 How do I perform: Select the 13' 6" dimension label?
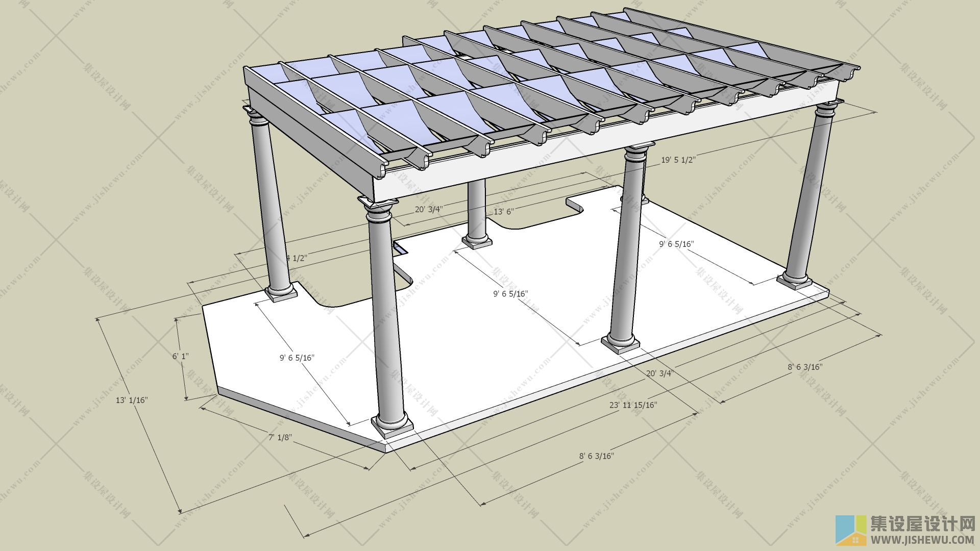point(504,211)
